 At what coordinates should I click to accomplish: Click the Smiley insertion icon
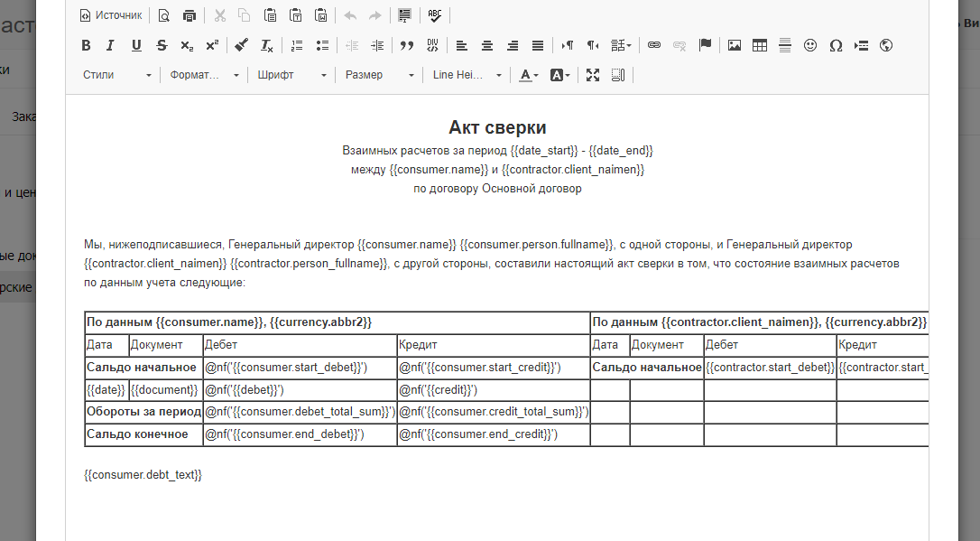tap(809, 45)
